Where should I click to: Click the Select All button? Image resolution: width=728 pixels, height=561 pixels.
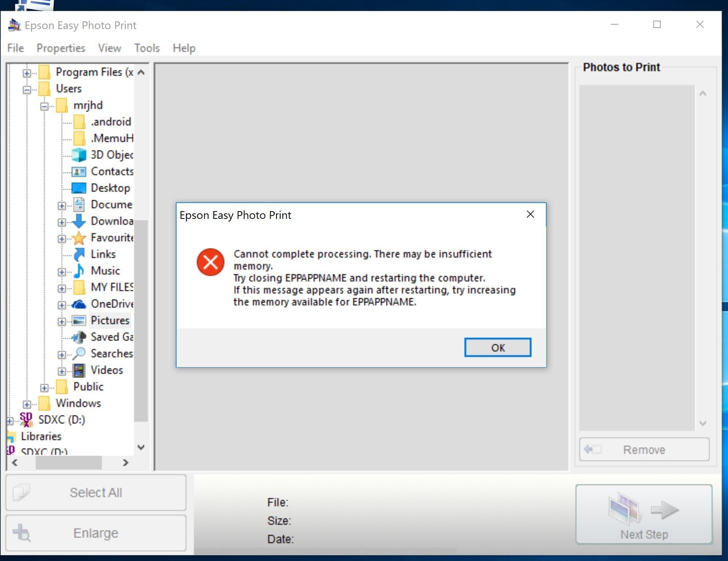[x=96, y=492]
